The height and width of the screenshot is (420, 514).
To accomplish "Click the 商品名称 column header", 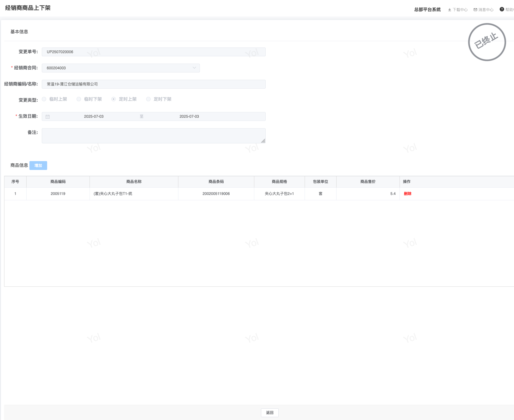I will [x=134, y=182].
